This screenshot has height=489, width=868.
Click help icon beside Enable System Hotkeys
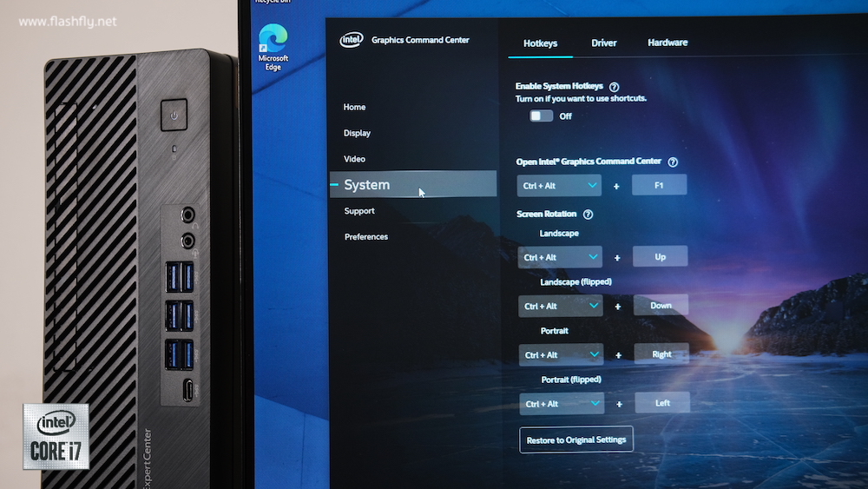(x=615, y=87)
